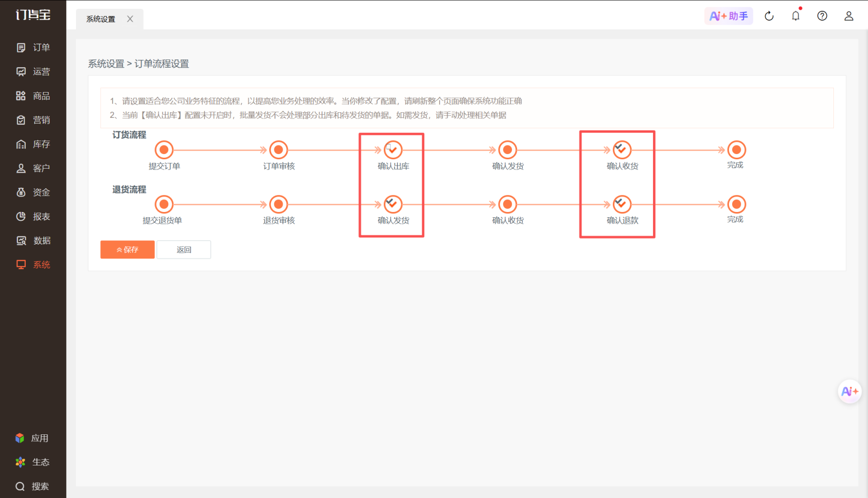Viewport: 868px width, 498px height.
Task: Close the 系统设置 tab
Action: tap(130, 19)
